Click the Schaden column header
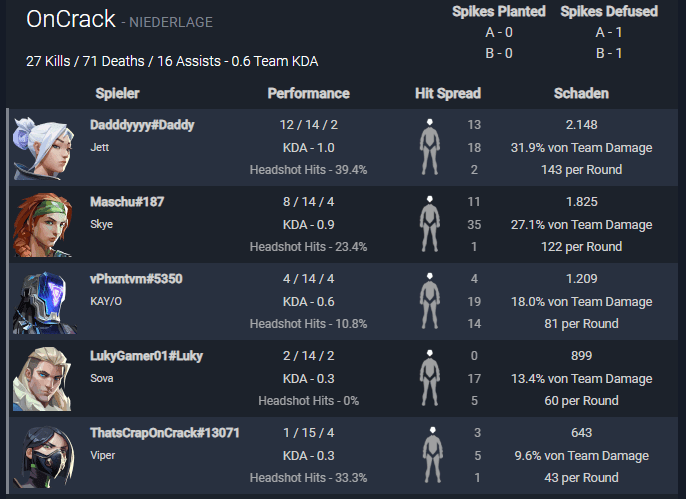This screenshot has width=686, height=499. [x=581, y=93]
